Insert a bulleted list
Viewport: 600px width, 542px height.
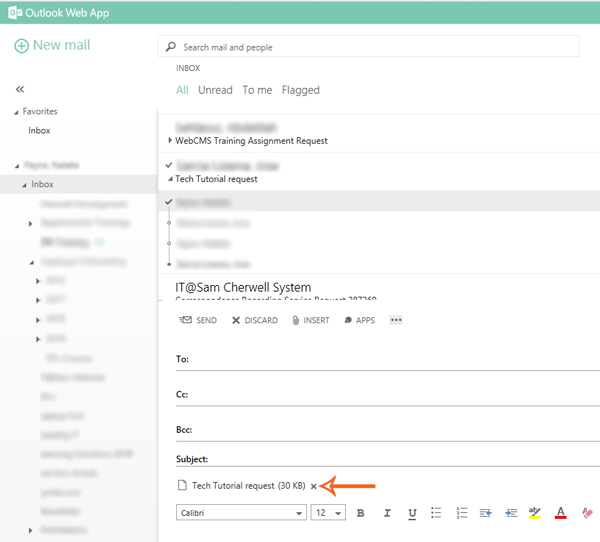coord(436,513)
